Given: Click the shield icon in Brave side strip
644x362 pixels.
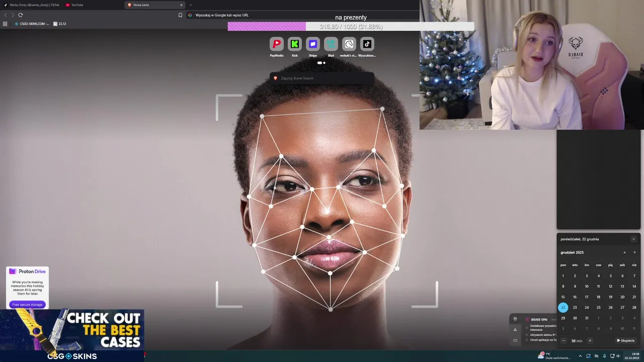Looking at the screenshot, I should pyautogui.click(x=515, y=319).
